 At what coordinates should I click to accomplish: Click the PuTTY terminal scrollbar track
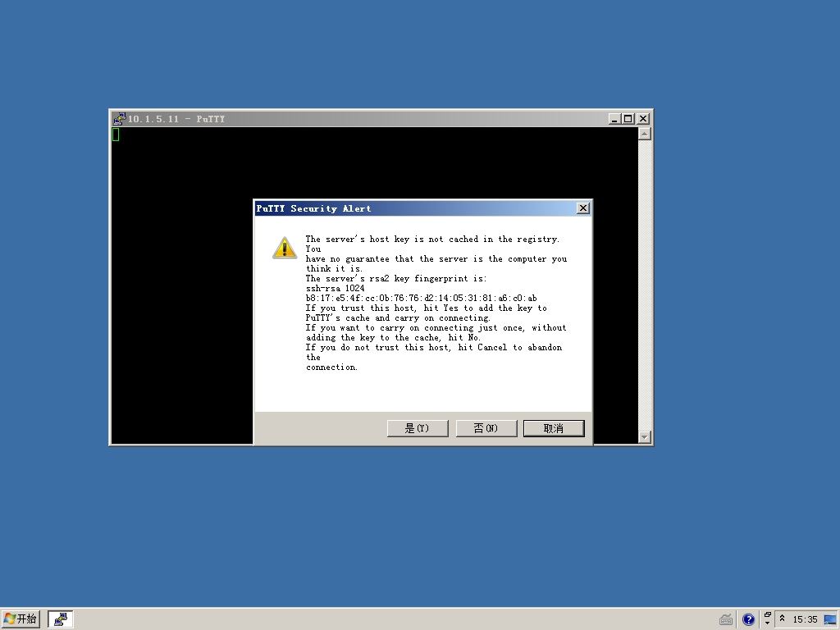click(x=645, y=285)
